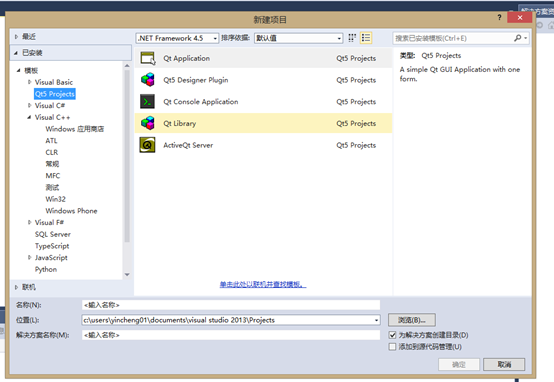Image resolution: width=554 pixels, height=382 pixels.
Task: Click the tree scrollbar down arrow
Action: [127, 275]
